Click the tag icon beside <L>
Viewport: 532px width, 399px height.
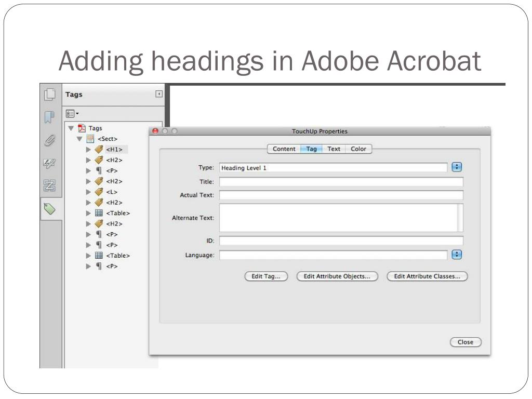coord(99,192)
